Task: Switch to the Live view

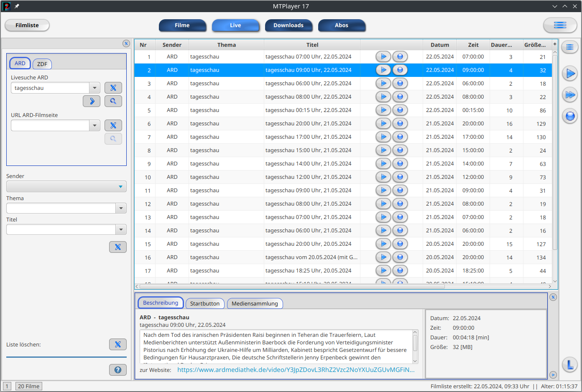Action: point(235,25)
